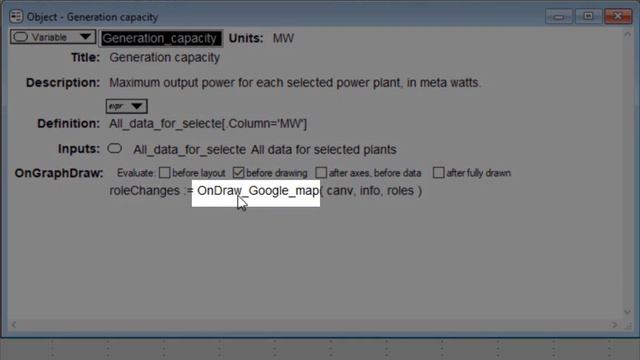Enable 'after axes, before data' checkbox
Screen dimensions: 640x360
(x=321, y=173)
